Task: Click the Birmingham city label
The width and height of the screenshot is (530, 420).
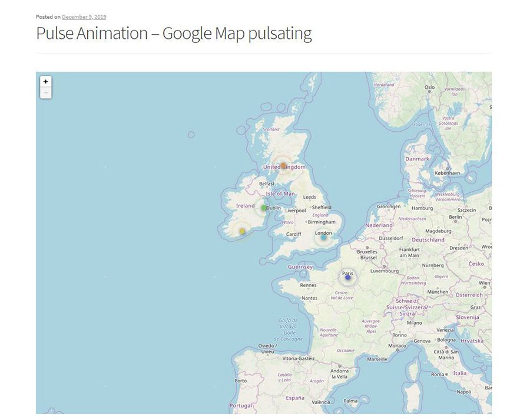Action: 322,222
